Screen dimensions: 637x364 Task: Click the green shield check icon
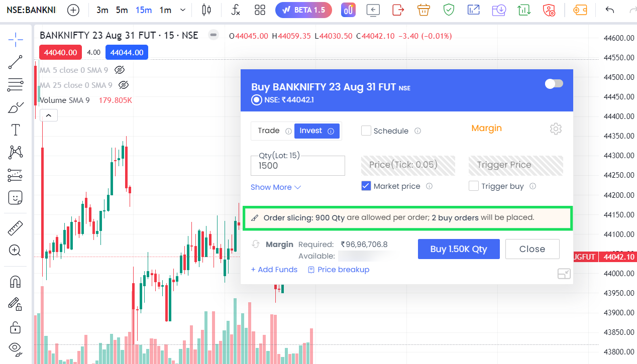449,10
